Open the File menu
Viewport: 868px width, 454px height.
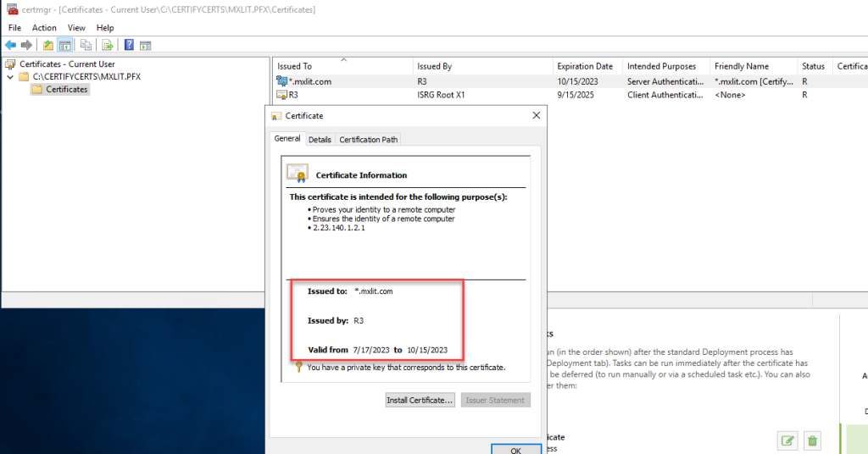pyautogui.click(x=14, y=28)
